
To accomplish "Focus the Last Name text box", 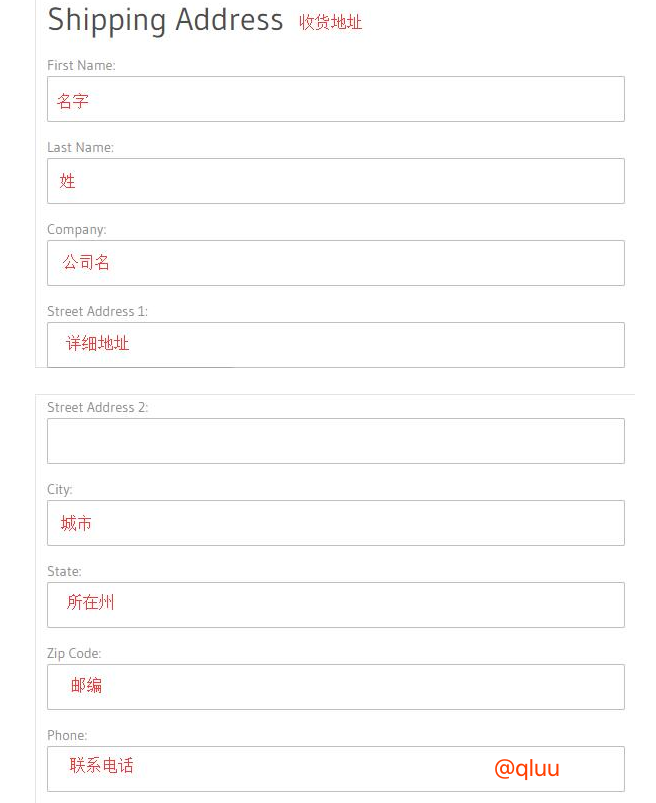I will tap(335, 181).
